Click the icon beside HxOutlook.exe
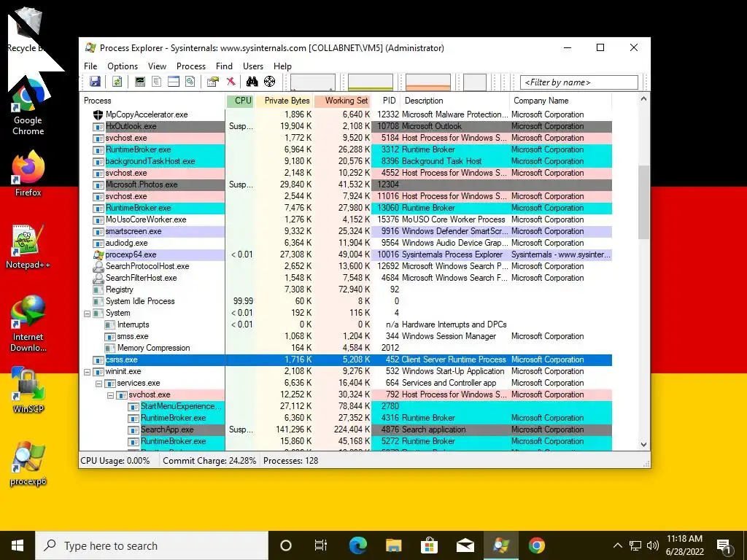This screenshot has width=747, height=560. [98, 127]
